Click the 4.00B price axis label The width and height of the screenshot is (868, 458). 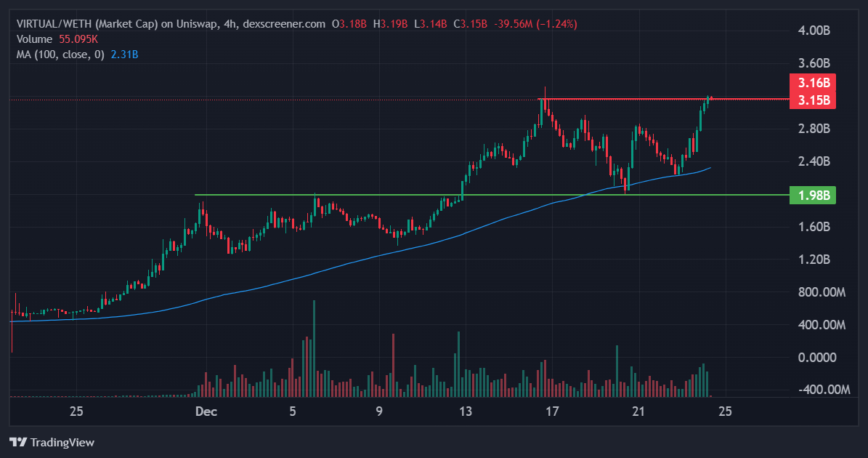point(814,31)
